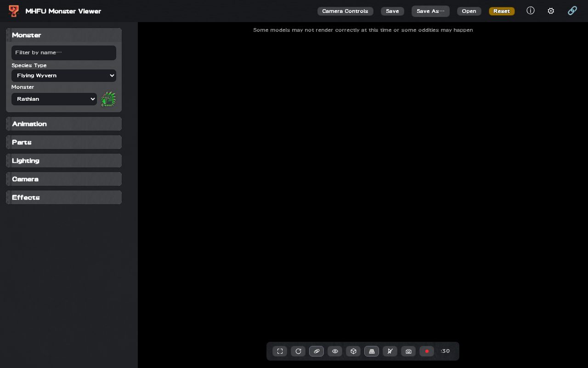Viewport: 588px width, 368px height.
Task: Open the info circle icon
Action: coord(531,11)
